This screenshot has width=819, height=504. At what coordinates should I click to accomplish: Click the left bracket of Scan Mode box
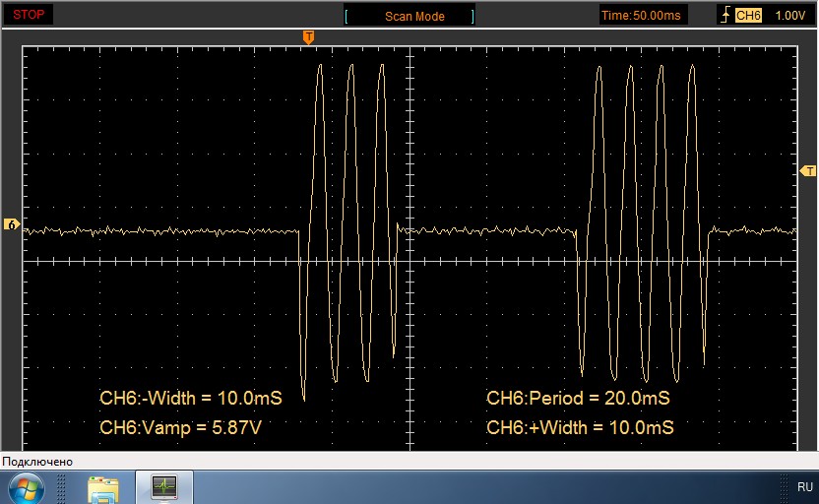coord(346,16)
